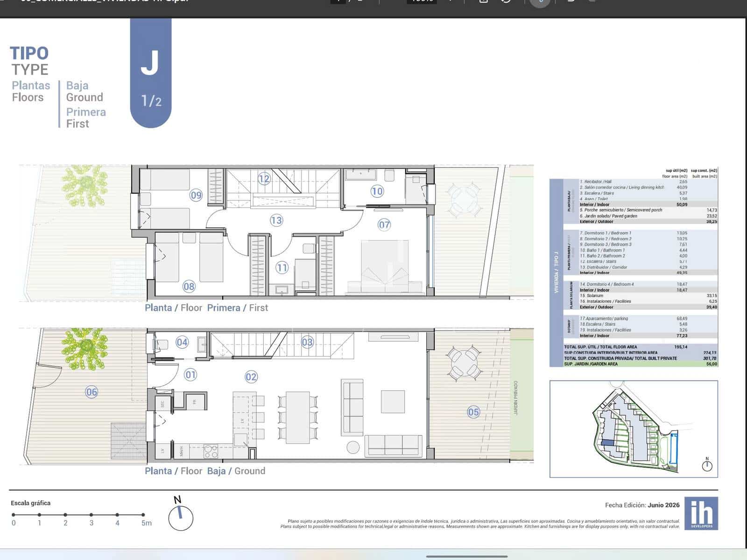This screenshot has width=747, height=560.
Task: Click the rotate icon in PDF toolbar
Action: (x=506, y=1)
